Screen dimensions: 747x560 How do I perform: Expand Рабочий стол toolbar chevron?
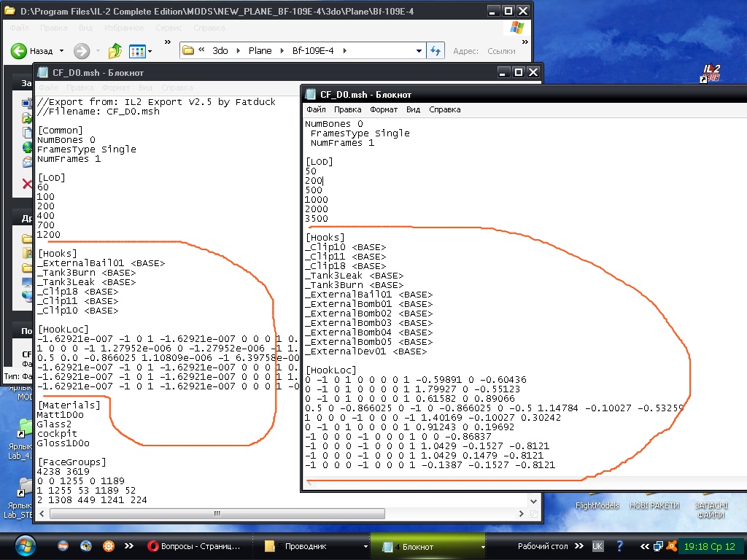[578, 546]
